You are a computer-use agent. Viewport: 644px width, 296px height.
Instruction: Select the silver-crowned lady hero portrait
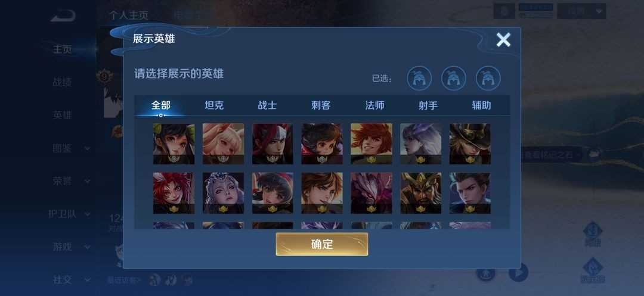[x=223, y=193]
